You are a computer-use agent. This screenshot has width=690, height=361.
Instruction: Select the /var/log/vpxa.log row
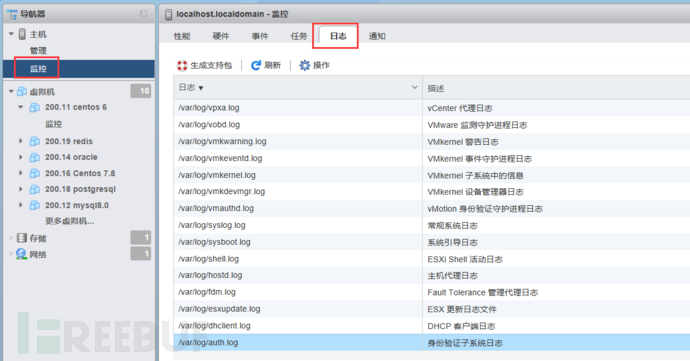tap(432, 108)
